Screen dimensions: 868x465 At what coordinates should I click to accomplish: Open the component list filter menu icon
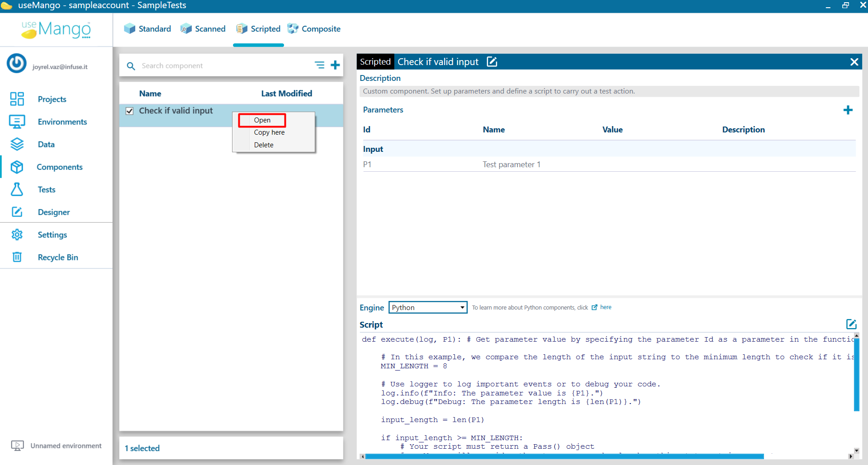click(319, 65)
